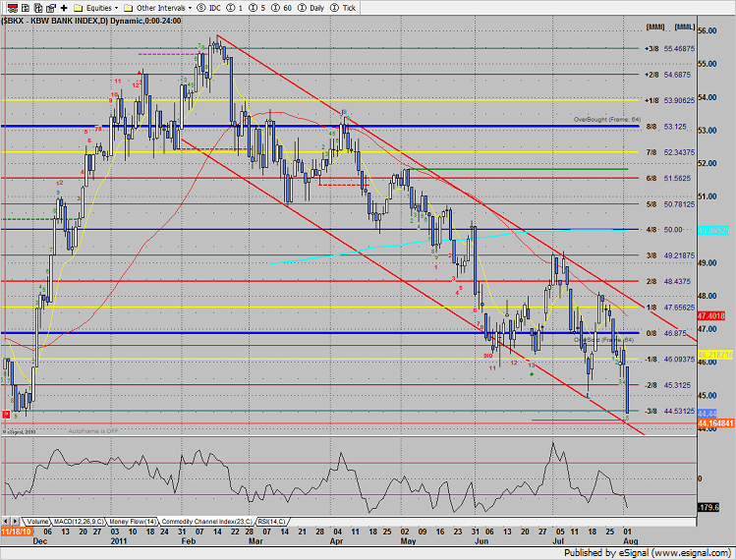Select Commodity Channel Index(23,C) tab

[207, 522]
